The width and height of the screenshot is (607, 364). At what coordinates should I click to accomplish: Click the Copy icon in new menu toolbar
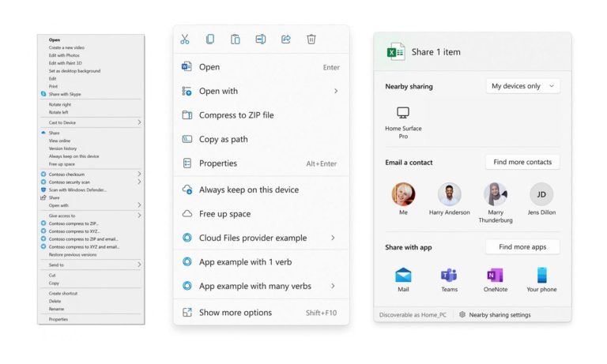[209, 39]
